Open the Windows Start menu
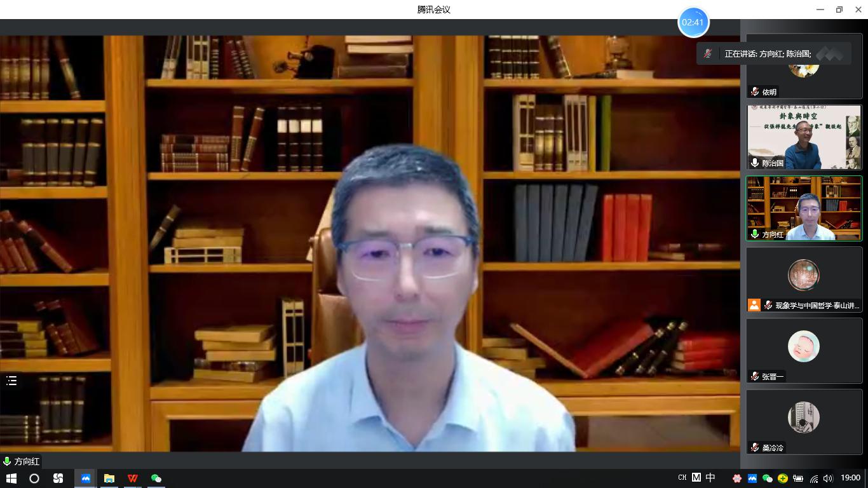Image resolution: width=868 pixels, height=488 pixels. pyautogui.click(x=11, y=478)
